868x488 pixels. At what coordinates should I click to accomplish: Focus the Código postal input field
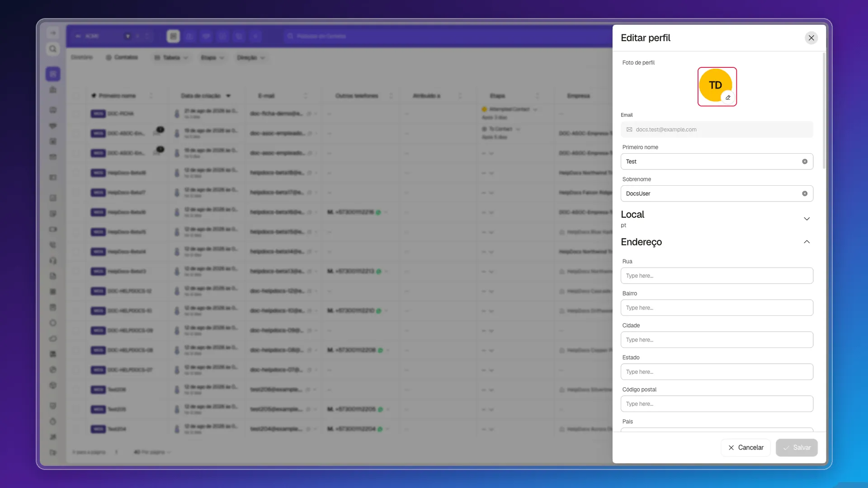717,404
